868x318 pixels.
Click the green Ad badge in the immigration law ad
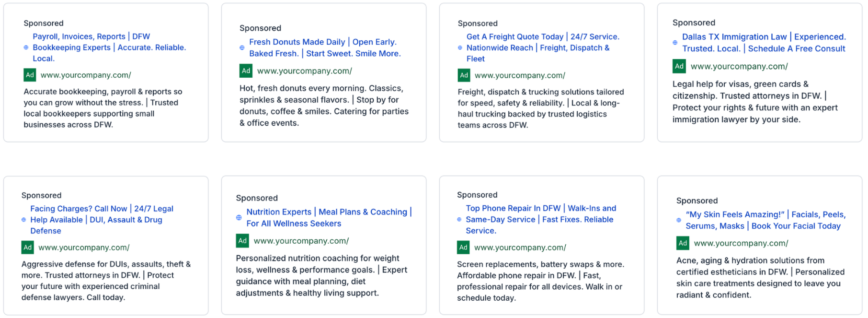(679, 66)
